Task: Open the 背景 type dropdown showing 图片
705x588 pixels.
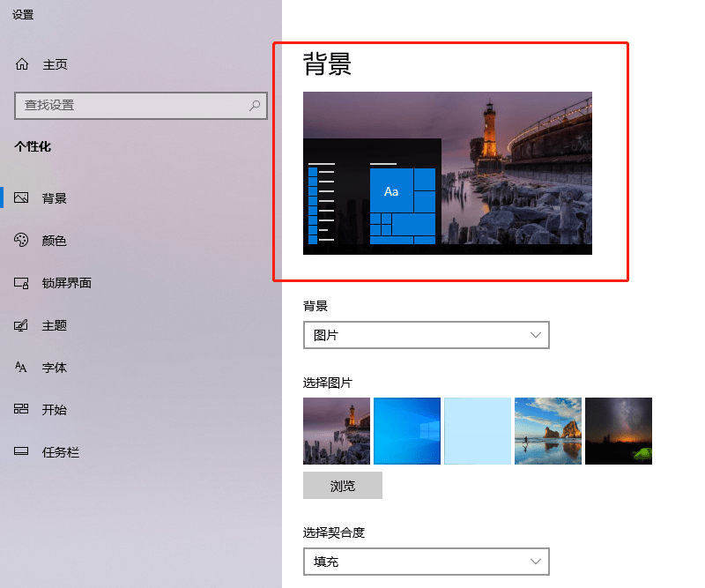Action: pos(426,335)
